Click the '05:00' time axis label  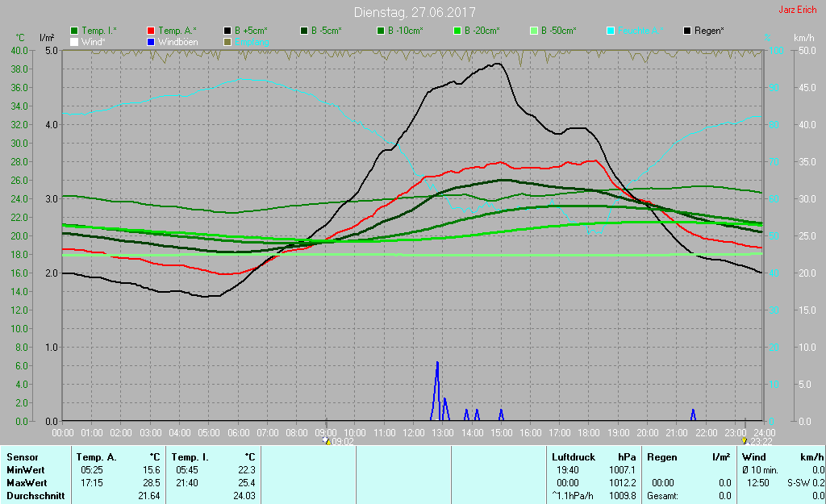point(209,433)
